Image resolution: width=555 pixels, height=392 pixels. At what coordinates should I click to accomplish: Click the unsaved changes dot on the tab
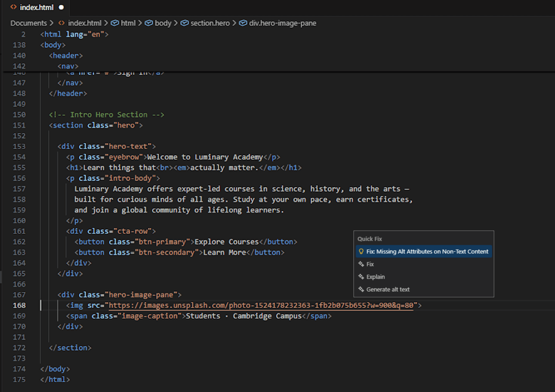point(62,7)
